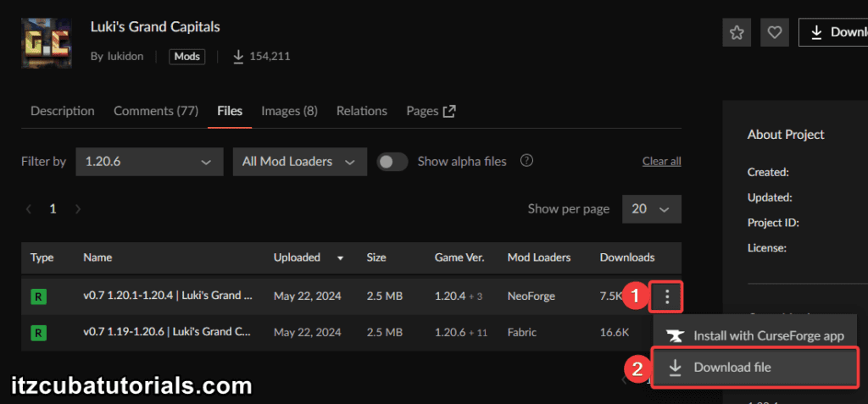Open the three-dot menu for NeoForge file
Screen dimensions: 868x404
coord(668,296)
